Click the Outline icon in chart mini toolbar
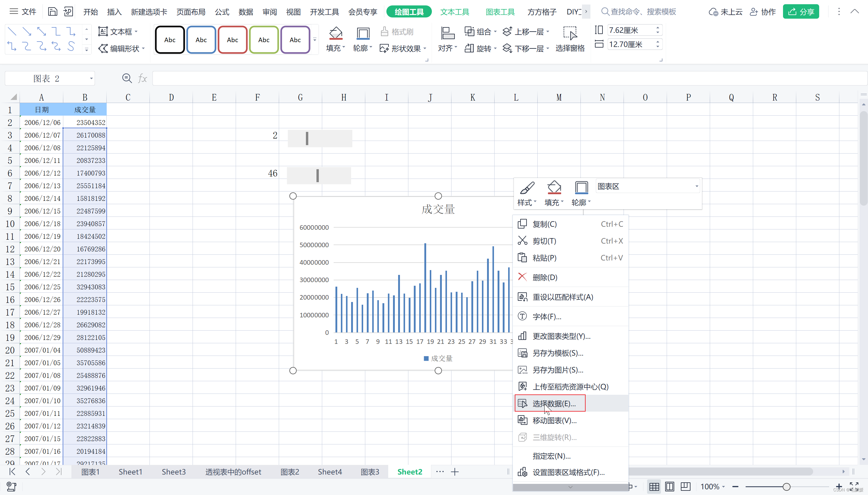 [581, 188]
